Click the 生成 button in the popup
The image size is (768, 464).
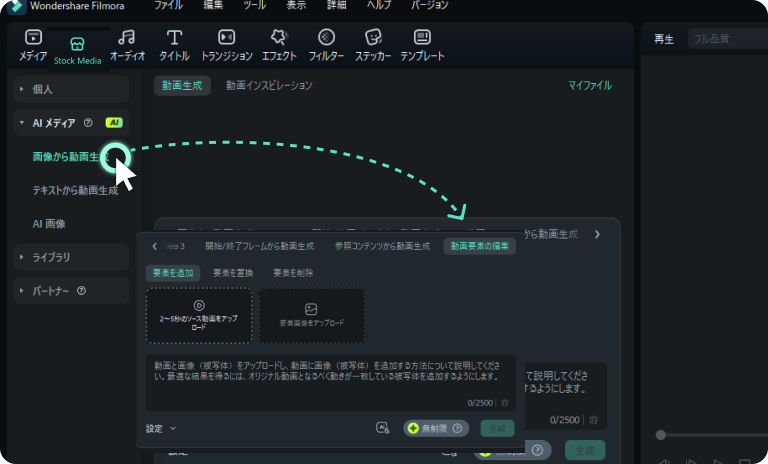click(x=497, y=429)
